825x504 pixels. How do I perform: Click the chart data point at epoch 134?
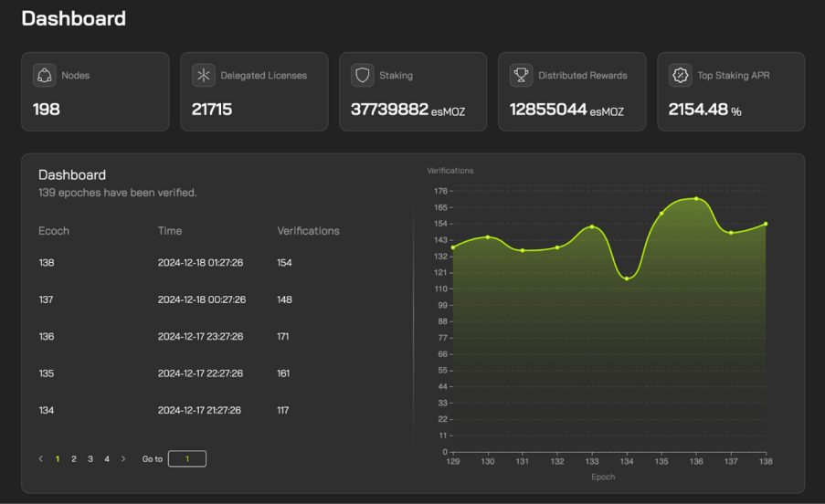(x=627, y=278)
